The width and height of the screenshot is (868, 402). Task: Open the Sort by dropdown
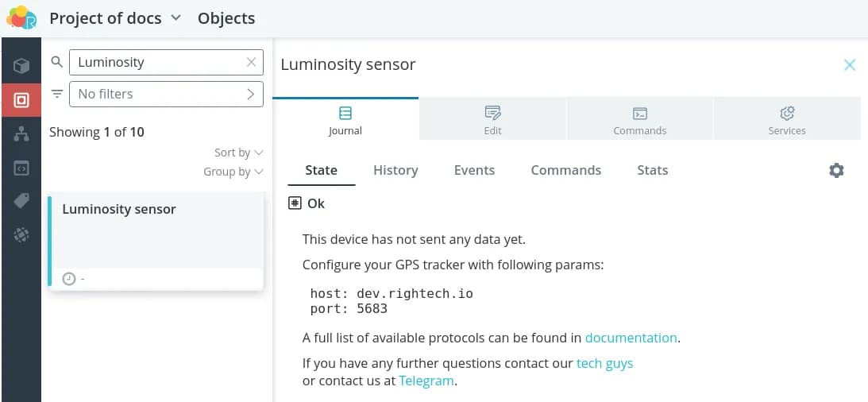238,153
